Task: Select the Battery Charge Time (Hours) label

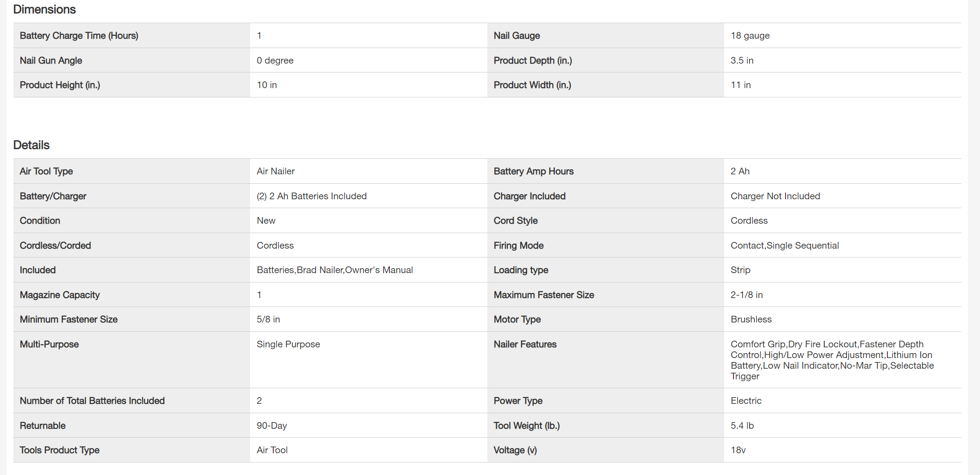Action: [x=79, y=36]
